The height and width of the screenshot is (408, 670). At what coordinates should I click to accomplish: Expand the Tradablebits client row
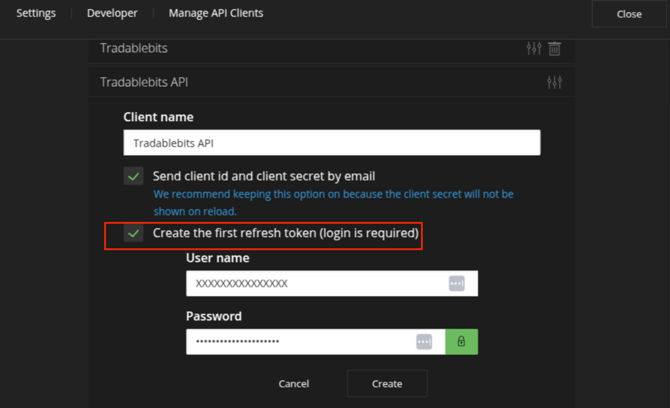[x=300, y=48]
